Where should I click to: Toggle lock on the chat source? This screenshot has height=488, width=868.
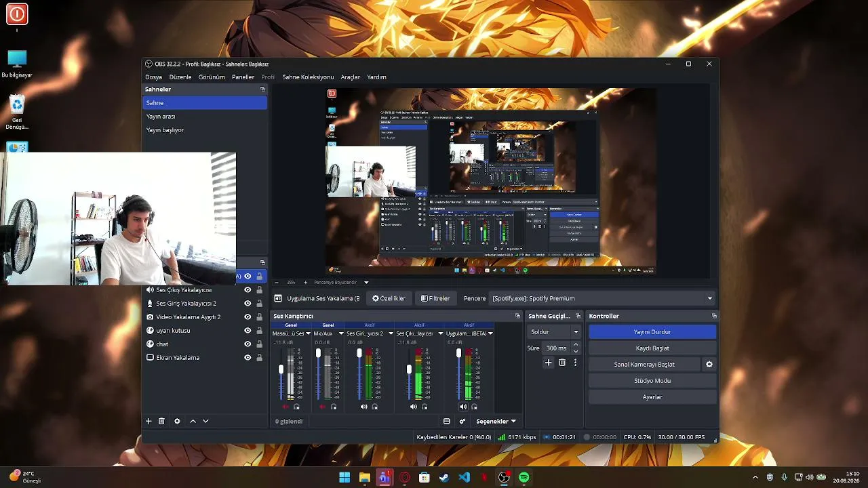pos(259,344)
